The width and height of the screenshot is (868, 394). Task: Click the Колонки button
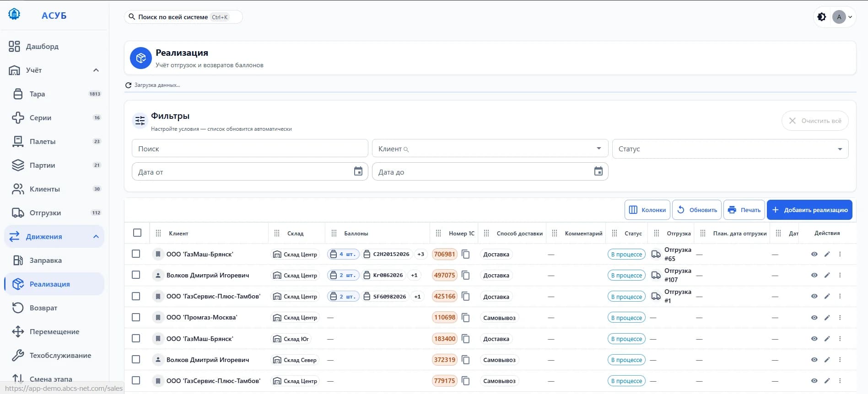point(647,210)
